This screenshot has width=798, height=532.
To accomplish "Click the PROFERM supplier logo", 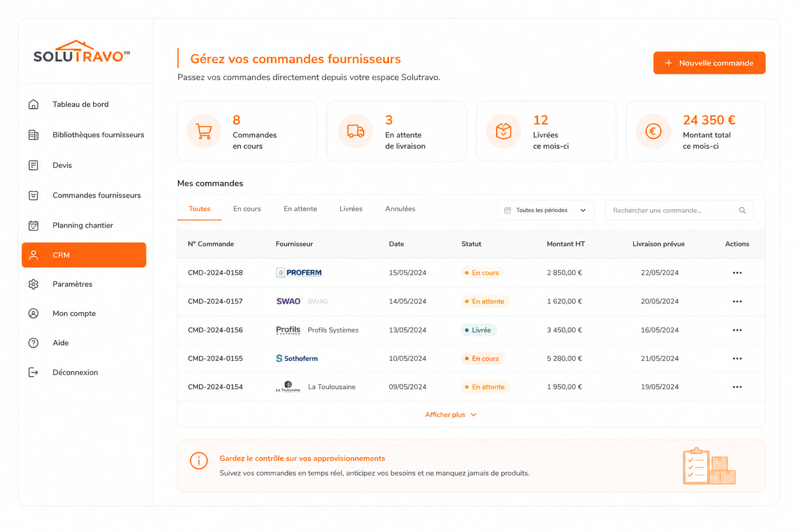I will point(299,273).
